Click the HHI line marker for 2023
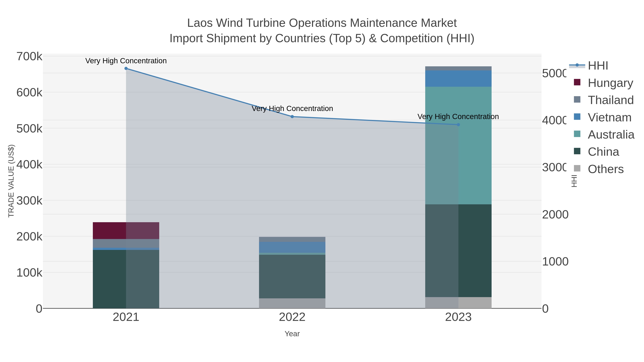Viewport: 644px width, 362px height. 458,125
